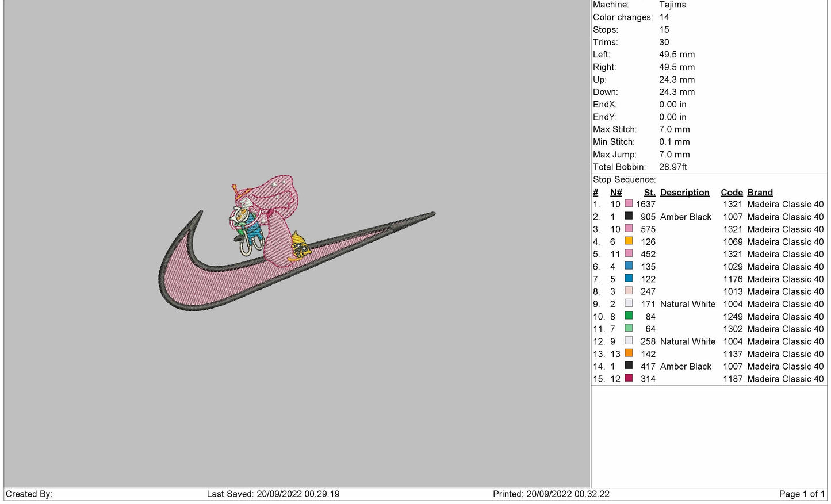Click the orange swatch for code 1137

(629, 353)
